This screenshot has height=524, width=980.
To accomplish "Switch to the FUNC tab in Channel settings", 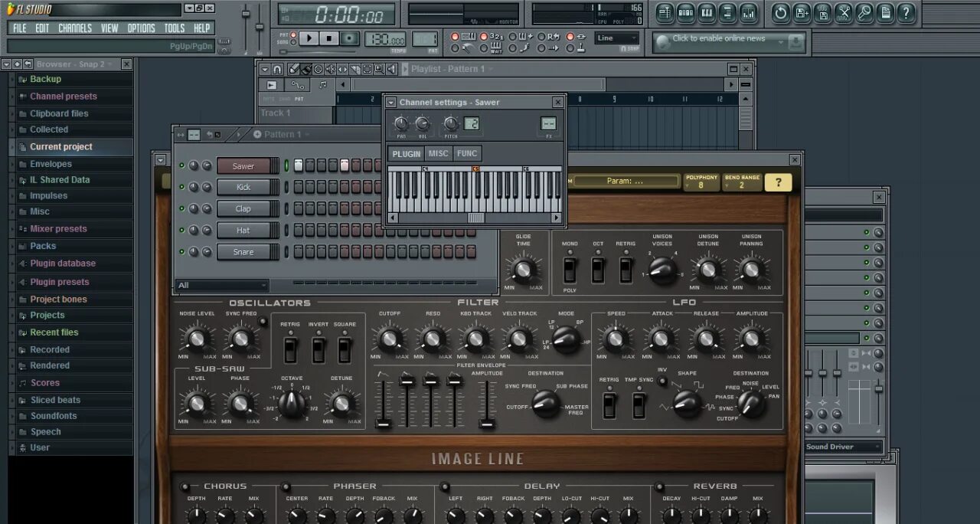I will [x=467, y=153].
